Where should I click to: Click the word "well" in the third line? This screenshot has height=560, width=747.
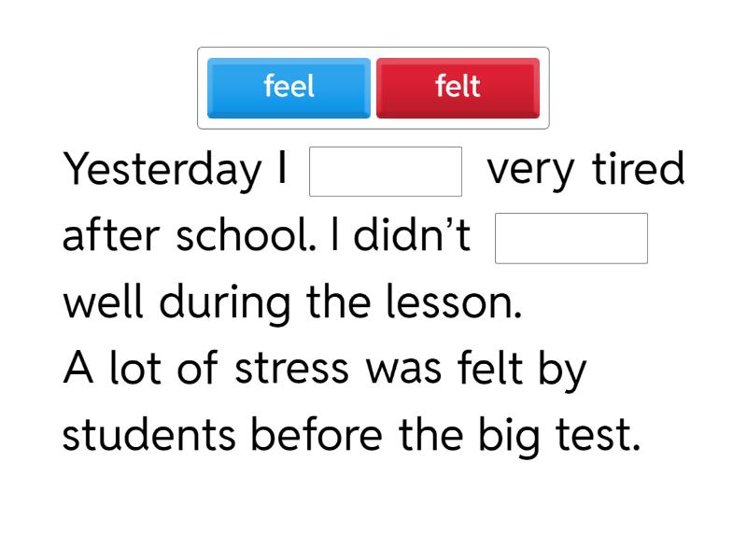pyautogui.click(x=104, y=301)
